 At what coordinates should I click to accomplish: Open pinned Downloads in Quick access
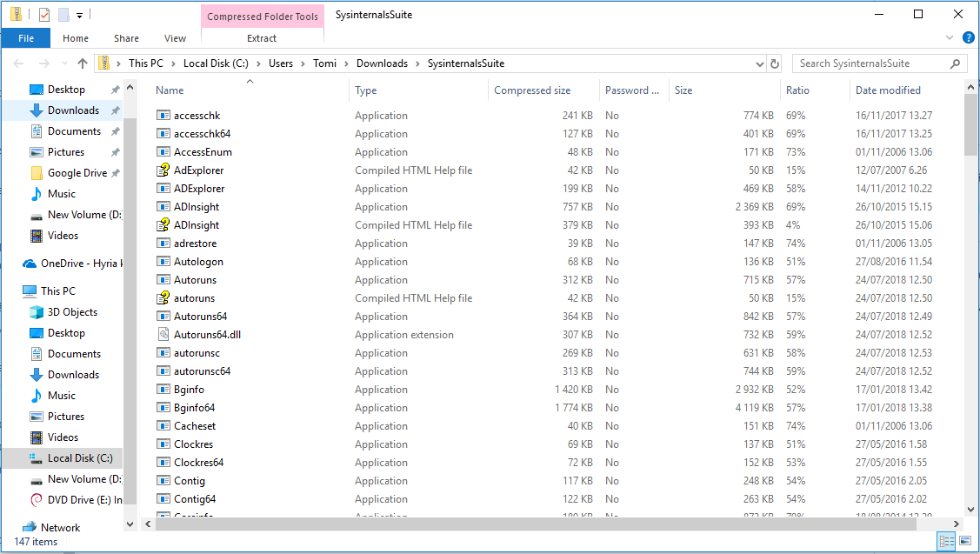pos(73,110)
